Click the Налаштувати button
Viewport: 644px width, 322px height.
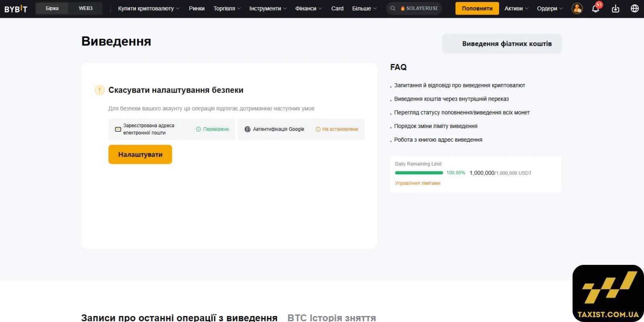pyautogui.click(x=140, y=155)
